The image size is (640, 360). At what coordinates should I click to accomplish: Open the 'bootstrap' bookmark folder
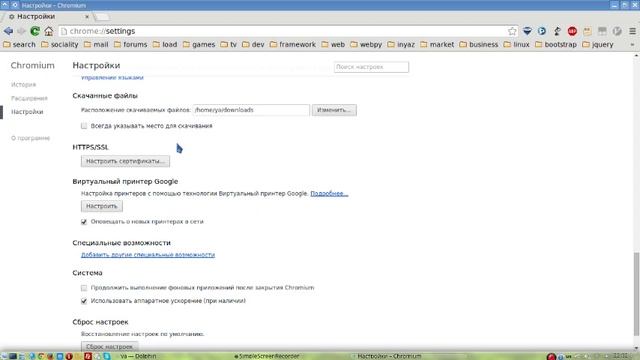coord(556,44)
